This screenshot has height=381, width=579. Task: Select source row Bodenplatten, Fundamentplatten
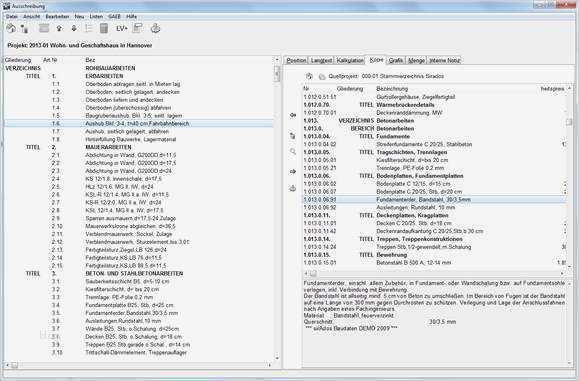point(434,176)
